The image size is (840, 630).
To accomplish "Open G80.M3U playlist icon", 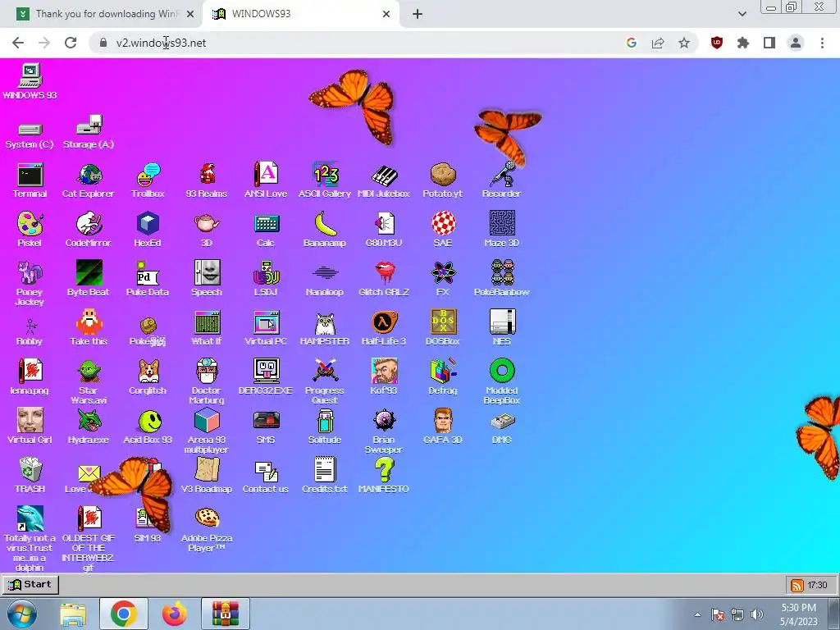I will 384,230.
